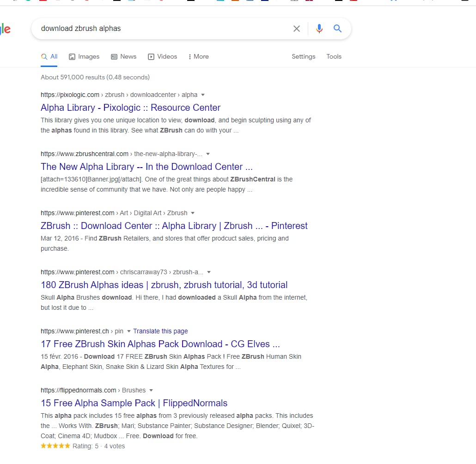
Task: Expand options arrow beside pixologic.com URL
Action: pyautogui.click(x=203, y=95)
